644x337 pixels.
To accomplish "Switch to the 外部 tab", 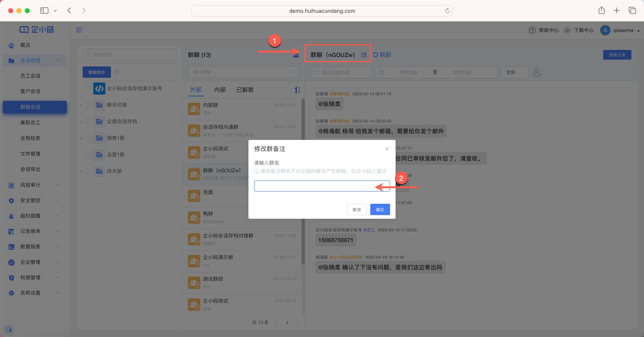I will (196, 90).
